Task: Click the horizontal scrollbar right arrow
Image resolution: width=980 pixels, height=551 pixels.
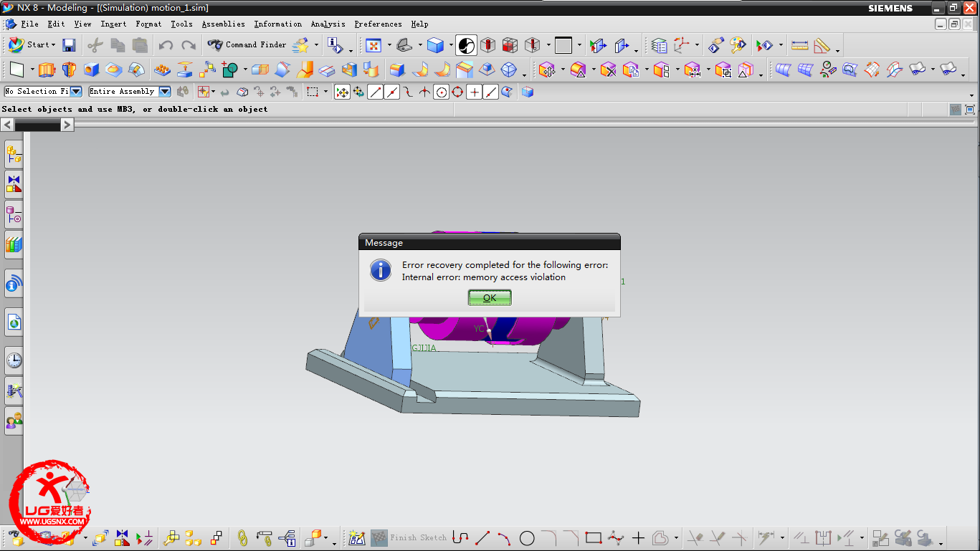Action: (x=67, y=125)
